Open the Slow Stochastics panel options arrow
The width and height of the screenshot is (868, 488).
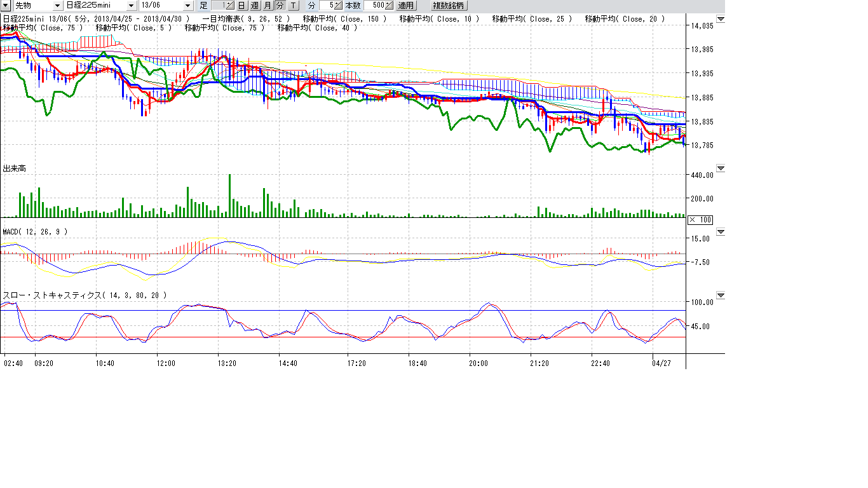point(721,295)
